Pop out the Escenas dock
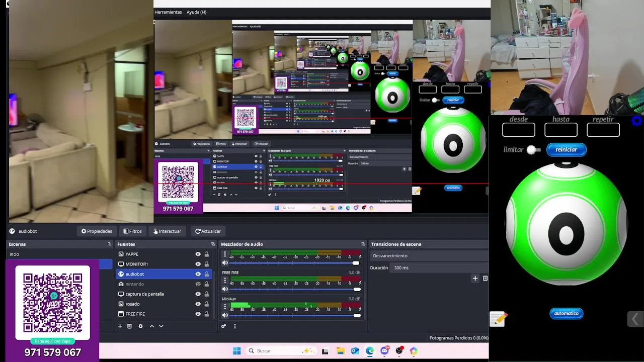644x362 pixels. 109,244
